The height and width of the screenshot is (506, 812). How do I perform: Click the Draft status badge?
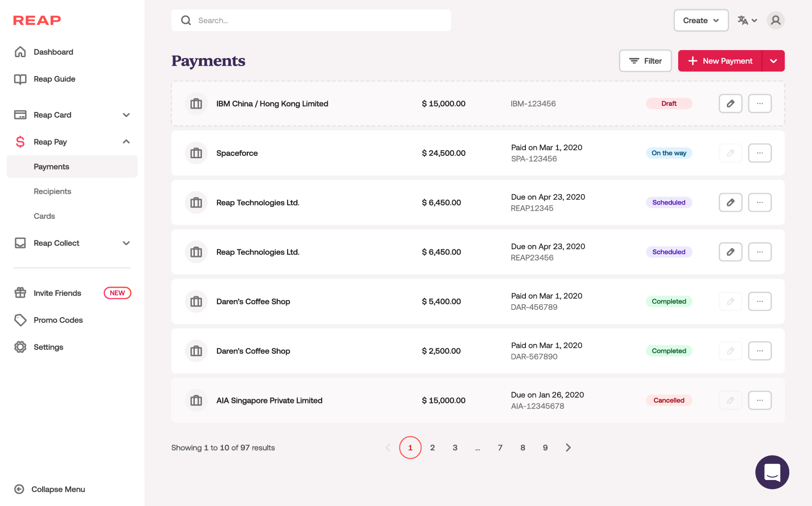669,103
